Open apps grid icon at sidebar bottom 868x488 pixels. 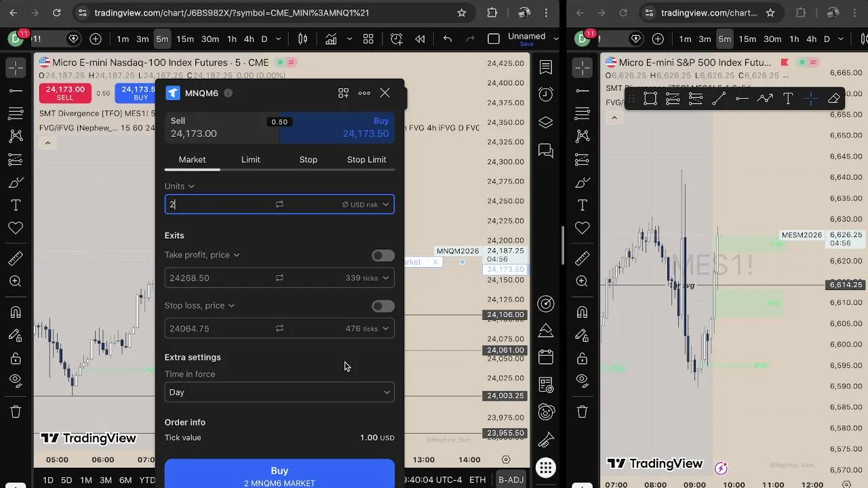coord(546,468)
